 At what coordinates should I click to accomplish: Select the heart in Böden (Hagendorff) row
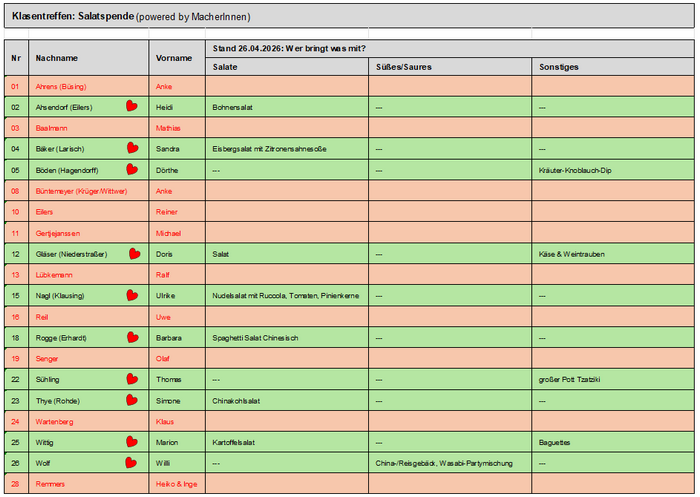132,169
